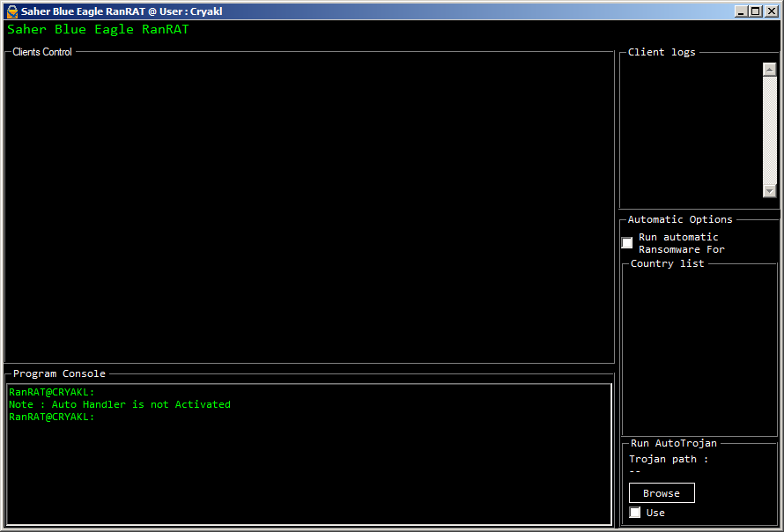Click the green Saher Blue Eagle RanRAT heading
The width and height of the screenshot is (784, 532).
pyautogui.click(x=98, y=29)
